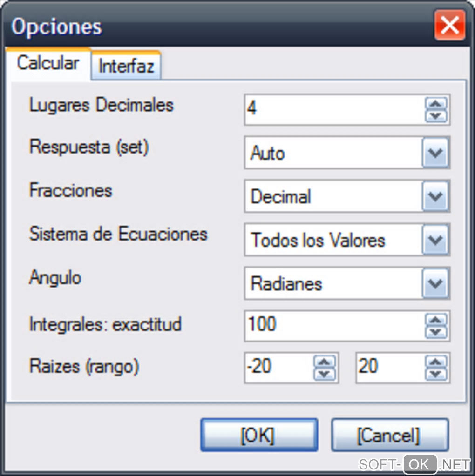Close the Opciones dialog window
Viewport: 475px width, 476px height.
coord(449,26)
